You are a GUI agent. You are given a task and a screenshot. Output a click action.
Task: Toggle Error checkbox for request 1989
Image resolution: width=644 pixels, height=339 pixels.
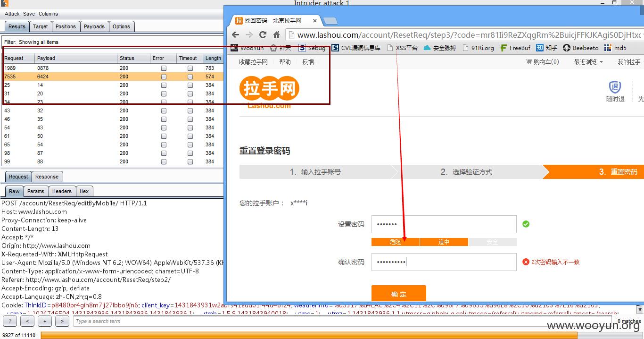tap(164, 68)
